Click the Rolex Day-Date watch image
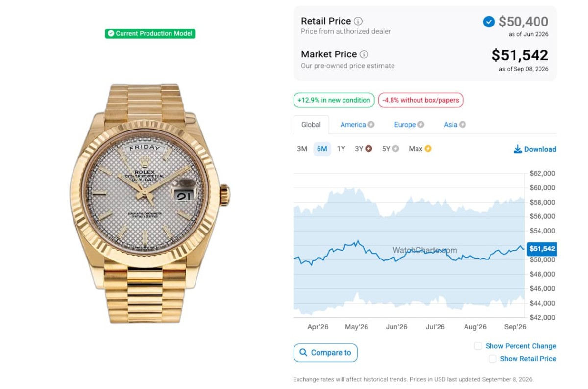The image size is (588, 389). (150, 203)
